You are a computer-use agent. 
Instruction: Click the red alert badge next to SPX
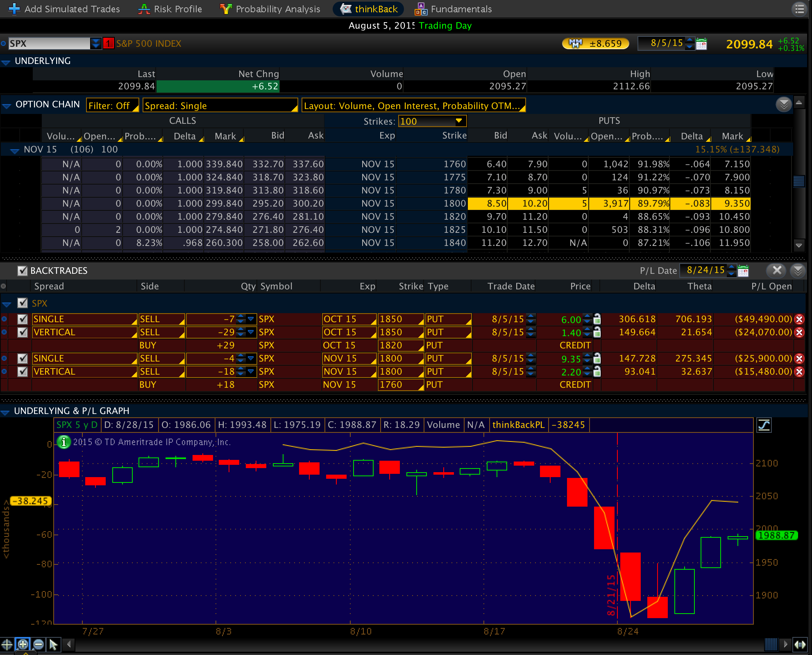tap(108, 43)
